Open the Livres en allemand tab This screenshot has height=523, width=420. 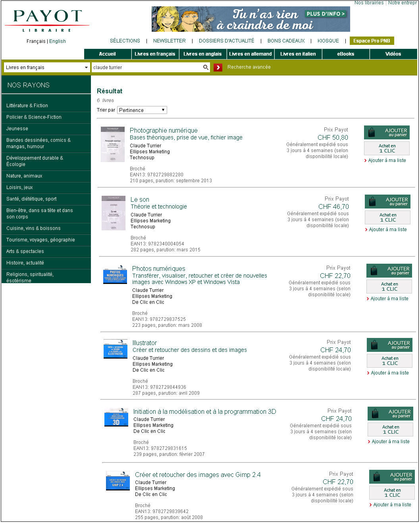250,54
